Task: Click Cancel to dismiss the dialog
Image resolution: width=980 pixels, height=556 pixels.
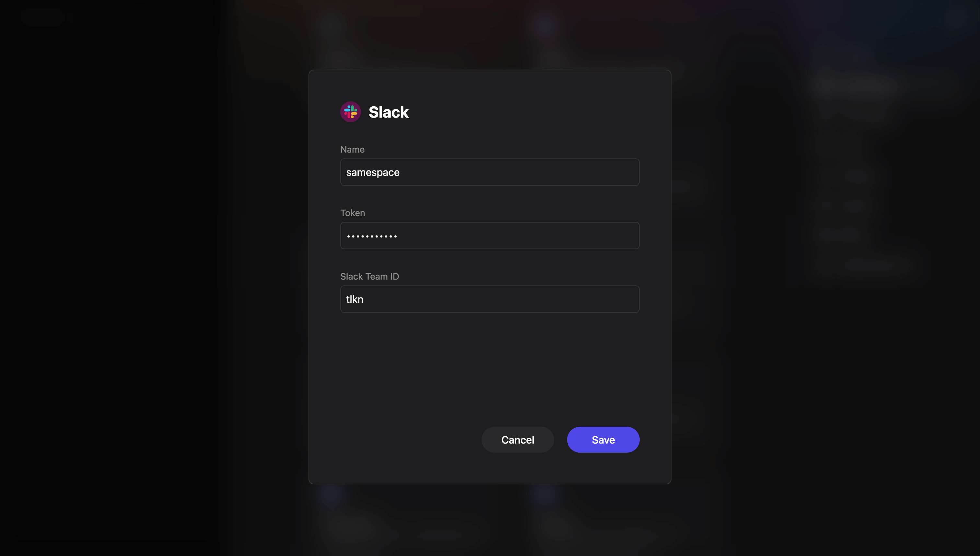Action: [x=518, y=440]
